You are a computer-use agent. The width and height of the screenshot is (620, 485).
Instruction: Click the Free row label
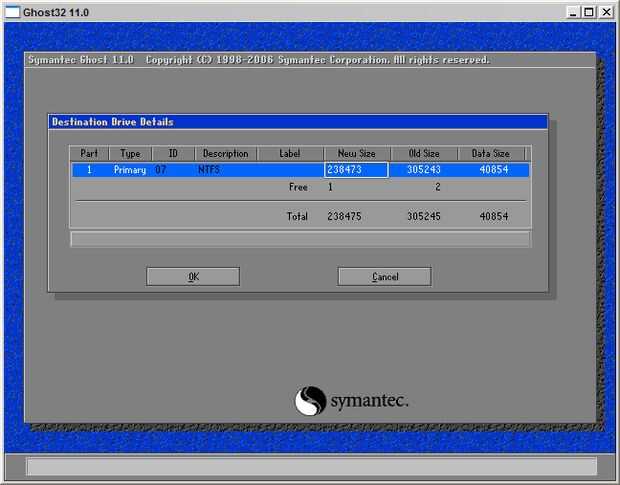pos(298,187)
